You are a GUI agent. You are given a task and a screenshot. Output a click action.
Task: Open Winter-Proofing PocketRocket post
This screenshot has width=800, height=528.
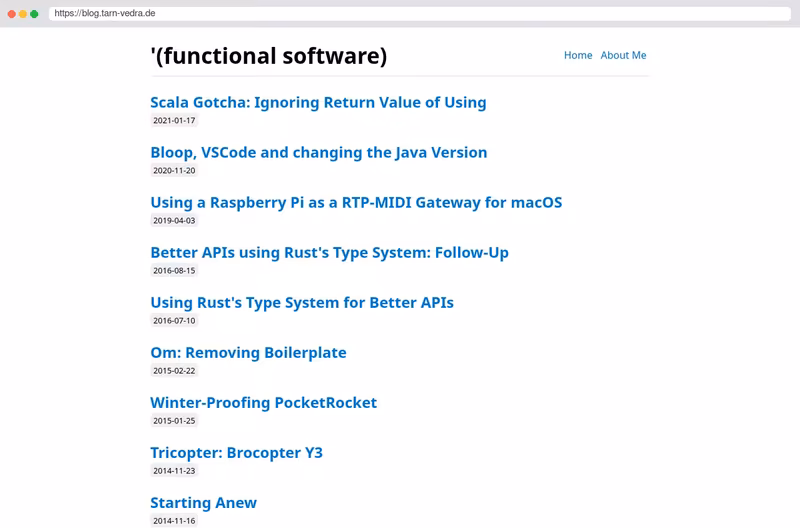[x=264, y=402]
